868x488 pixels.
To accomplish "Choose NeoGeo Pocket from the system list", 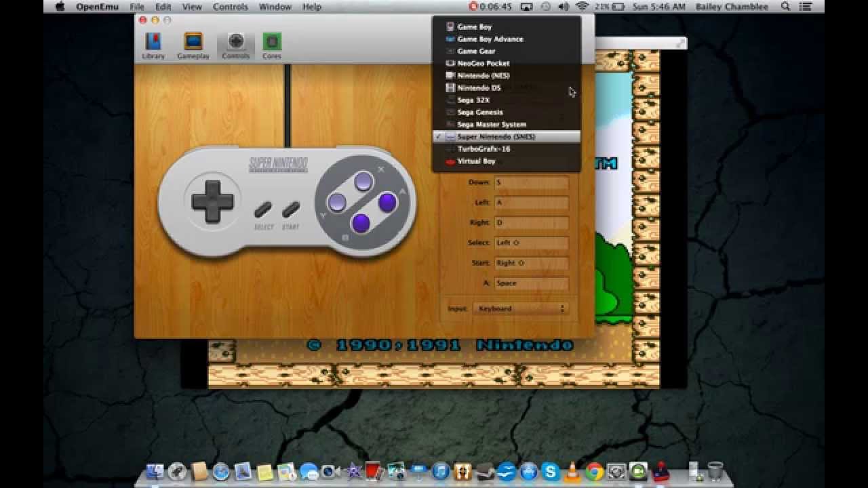I will coord(507,64).
